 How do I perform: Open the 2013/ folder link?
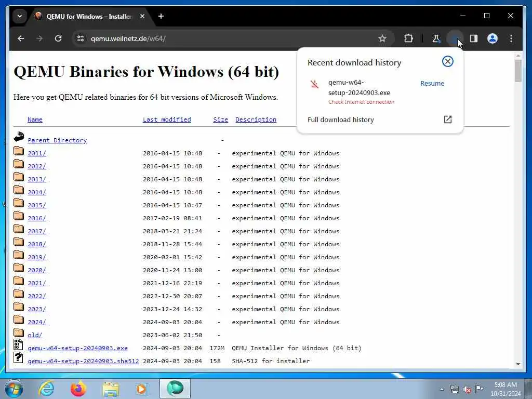click(x=37, y=179)
